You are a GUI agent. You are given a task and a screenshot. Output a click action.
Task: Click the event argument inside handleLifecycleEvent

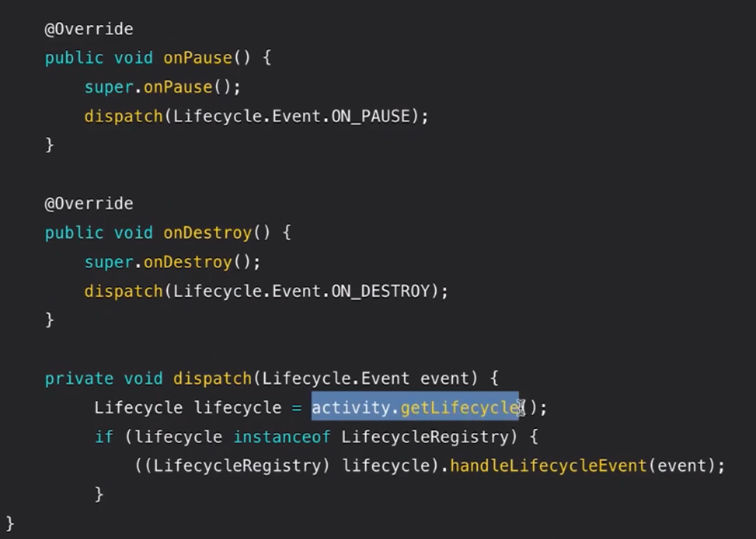(681, 467)
